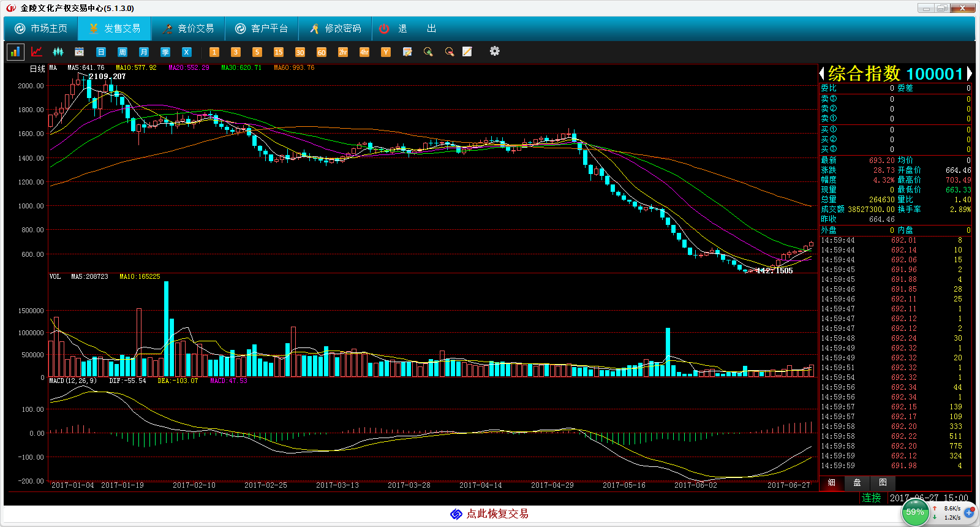Click the 最高价 703.49 value
Viewport: 980px width, 527px height.
click(x=959, y=180)
